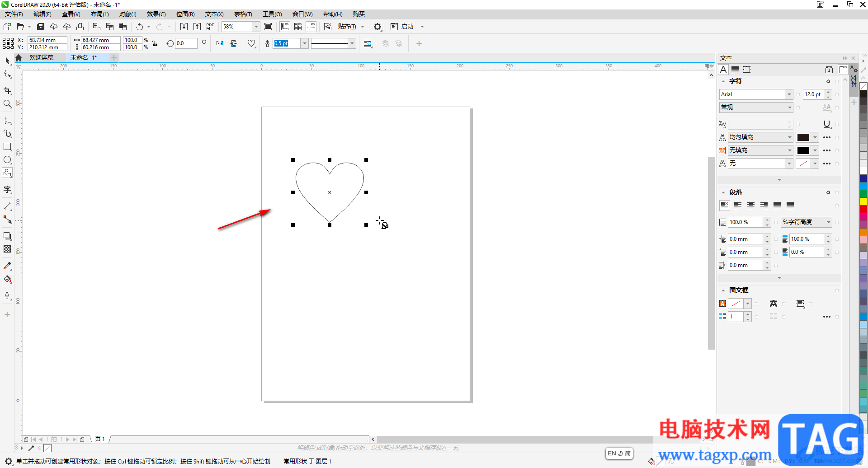Select the Pick tool in toolbox
Image resolution: width=868 pixels, height=468 pixels.
[x=7, y=61]
